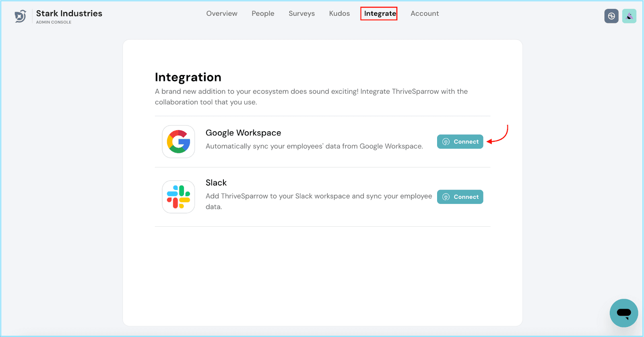The height and width of the screenshot is (337, 644).
Task: Click the Stark Industries company name
Action: (x=69, y=14)
